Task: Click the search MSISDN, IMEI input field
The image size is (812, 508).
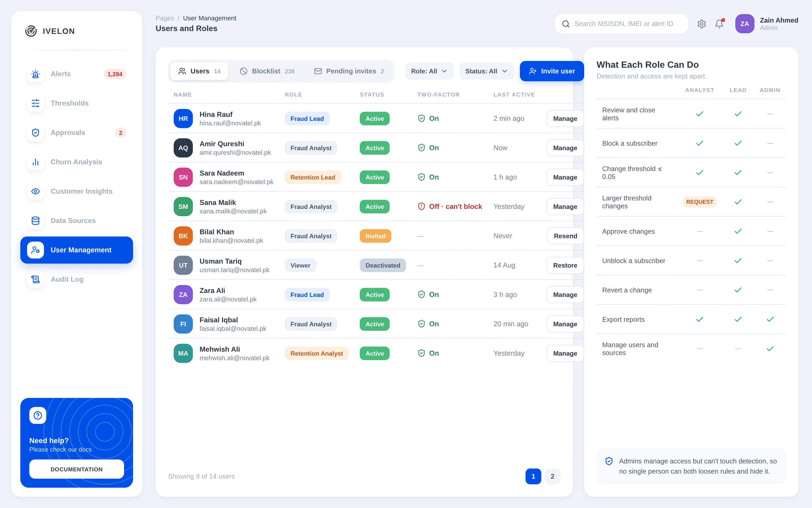Action: (621, 24)
